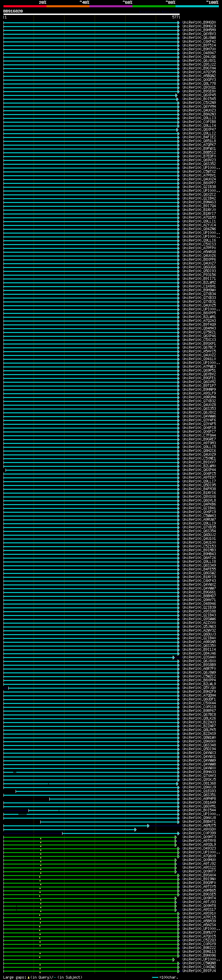The height and width of the screenshot is (980, 222).
Task: Open hit UniRef100_Q6AT26
Action: pos(199,558)
